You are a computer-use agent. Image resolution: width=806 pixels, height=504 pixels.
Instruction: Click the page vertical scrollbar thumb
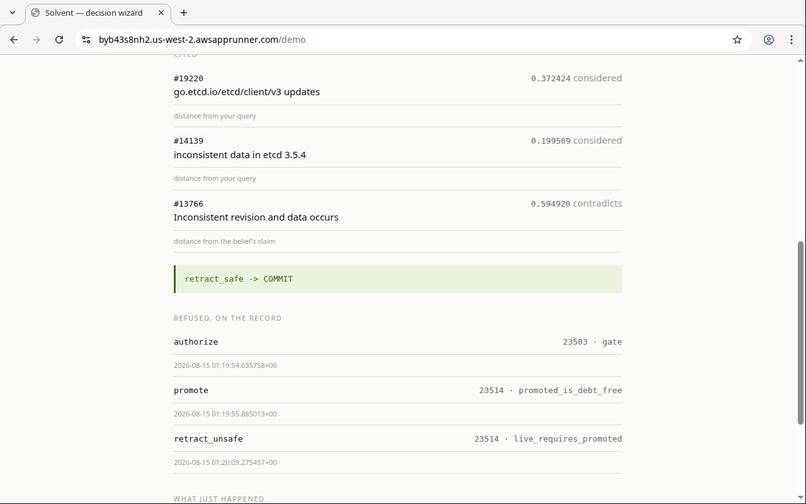coord(800,333)
